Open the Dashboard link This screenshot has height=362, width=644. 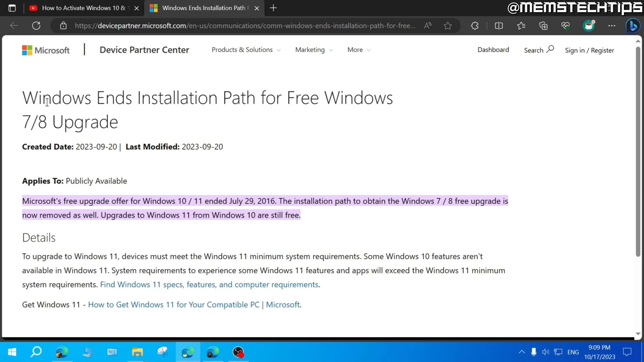pos(493,50)
